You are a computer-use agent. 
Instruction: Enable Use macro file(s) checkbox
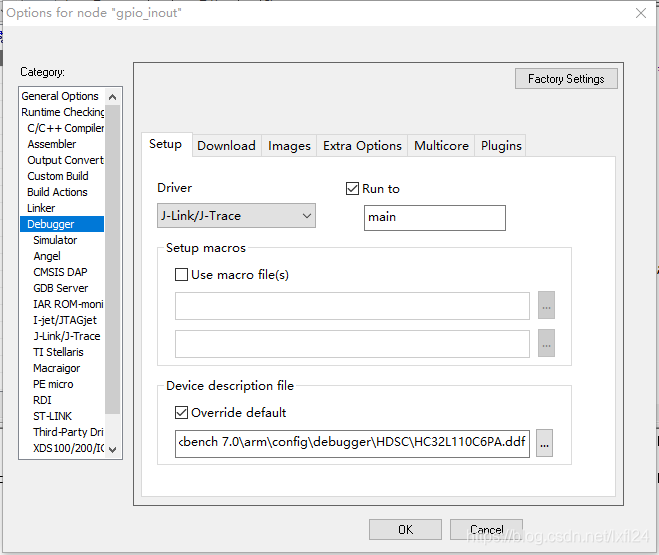(x=181, y=275)
